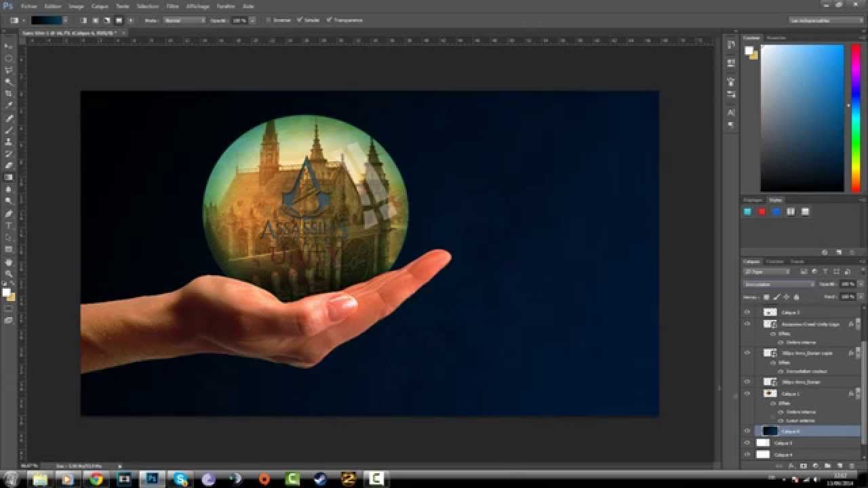Open Google Chrome from the taskbar
Screen dimensions: 868x488
pyautogui.click(x=96, y=479)
